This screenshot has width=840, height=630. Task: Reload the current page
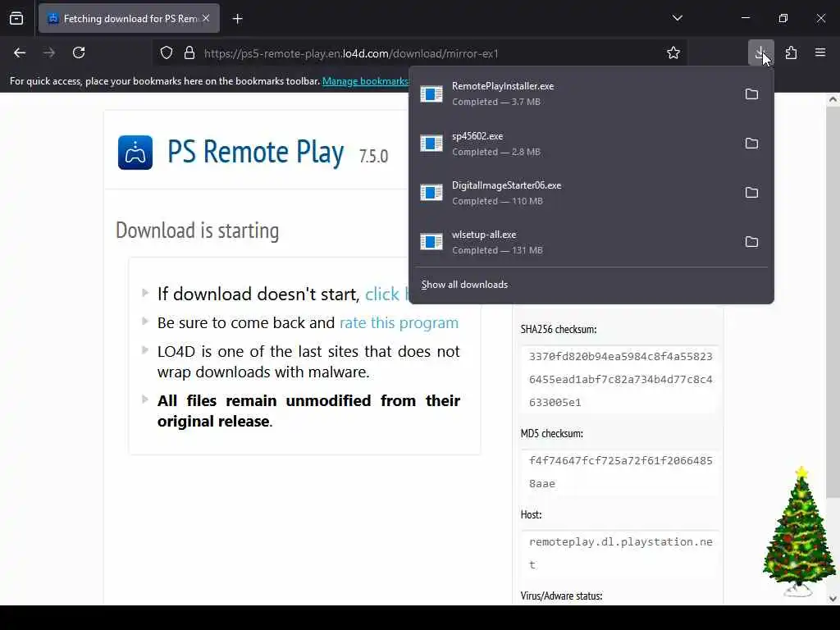tap(79, 52)
